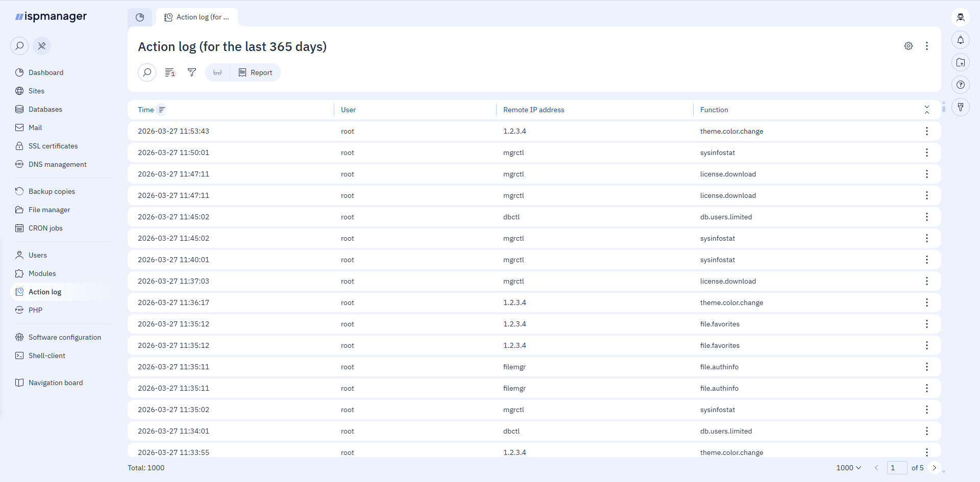Sort by the Time column header
This screenshot has width=980, height=482.
click(x=145, y=110)
